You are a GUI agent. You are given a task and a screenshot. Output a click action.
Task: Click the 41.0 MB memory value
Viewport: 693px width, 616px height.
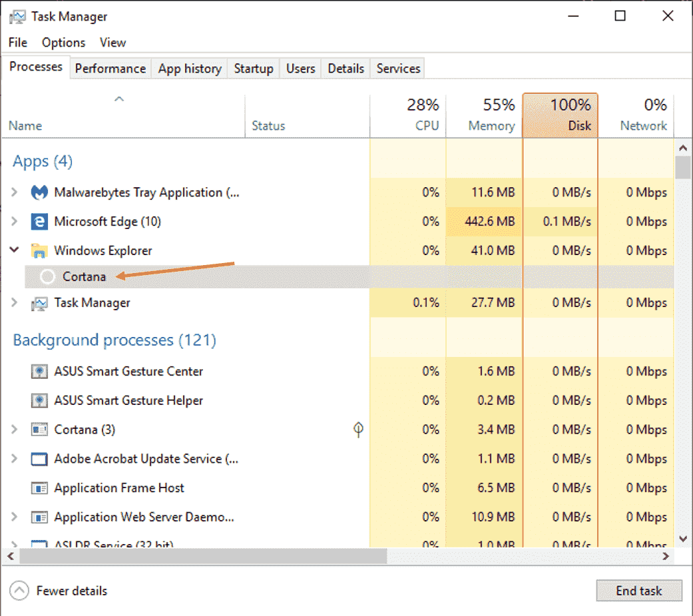pos(493,251)
